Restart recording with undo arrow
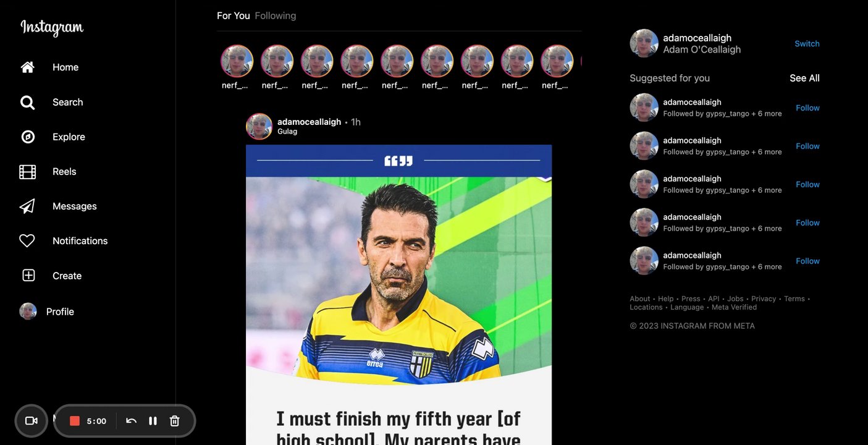 click(x=131, y=421)
